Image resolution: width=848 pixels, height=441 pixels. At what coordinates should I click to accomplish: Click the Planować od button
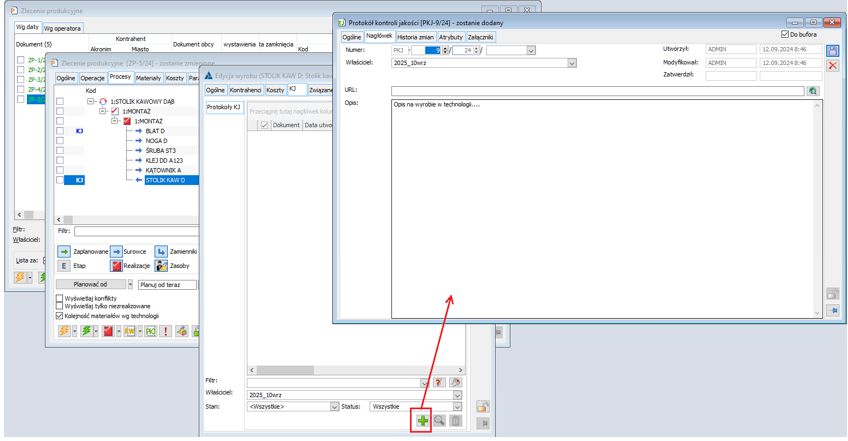(91, 285)
